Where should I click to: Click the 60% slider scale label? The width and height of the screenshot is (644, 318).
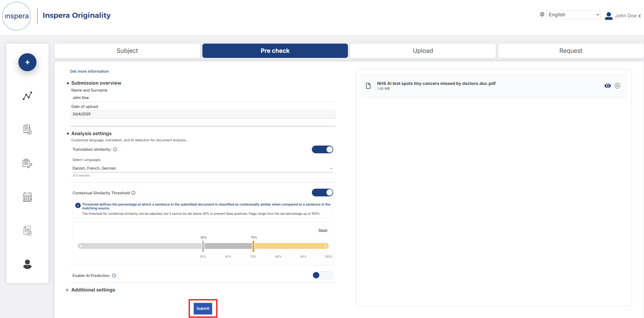[x=228, y=257]
